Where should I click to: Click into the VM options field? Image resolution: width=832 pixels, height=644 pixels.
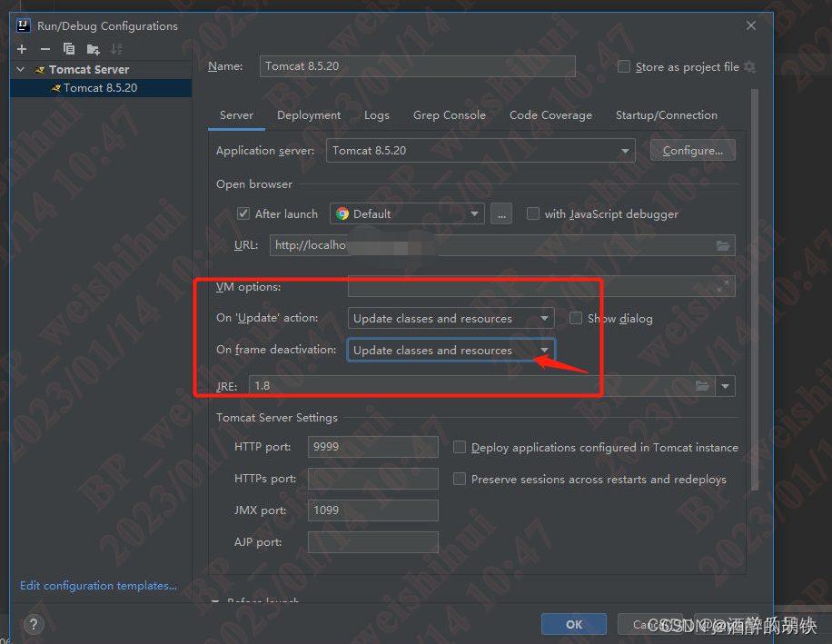pyautogui.click(x=541, y=286)
